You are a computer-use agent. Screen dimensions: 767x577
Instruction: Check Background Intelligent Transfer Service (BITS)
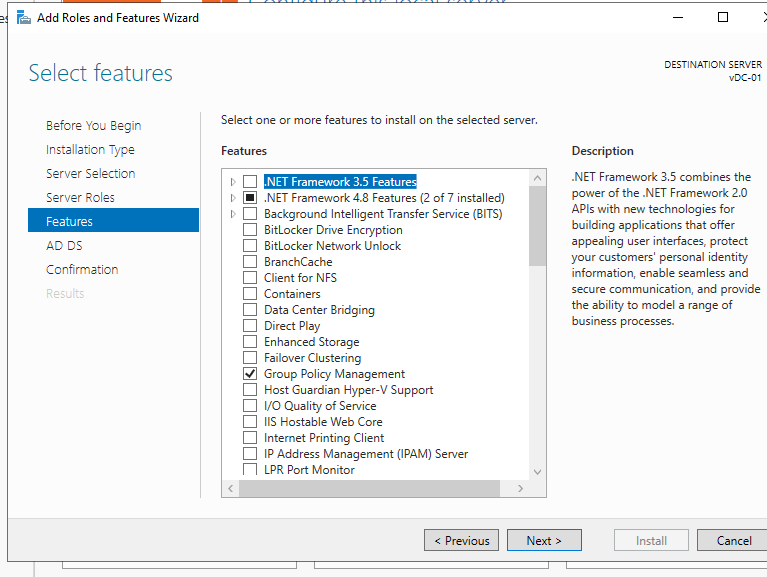pyautogui.click(x=250, y=214)
